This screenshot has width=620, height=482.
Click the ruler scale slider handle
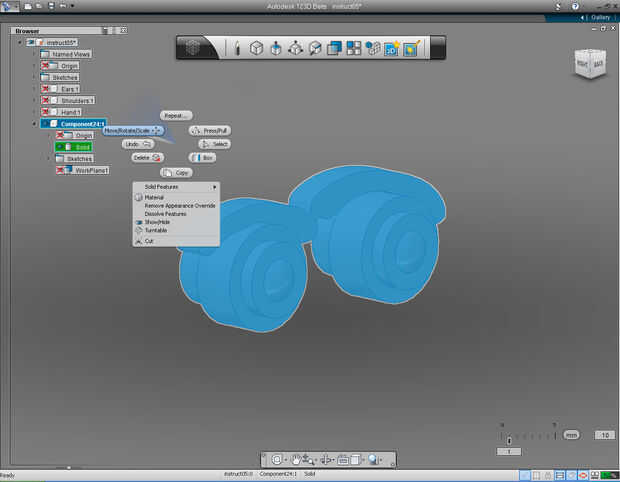[509, 440]
